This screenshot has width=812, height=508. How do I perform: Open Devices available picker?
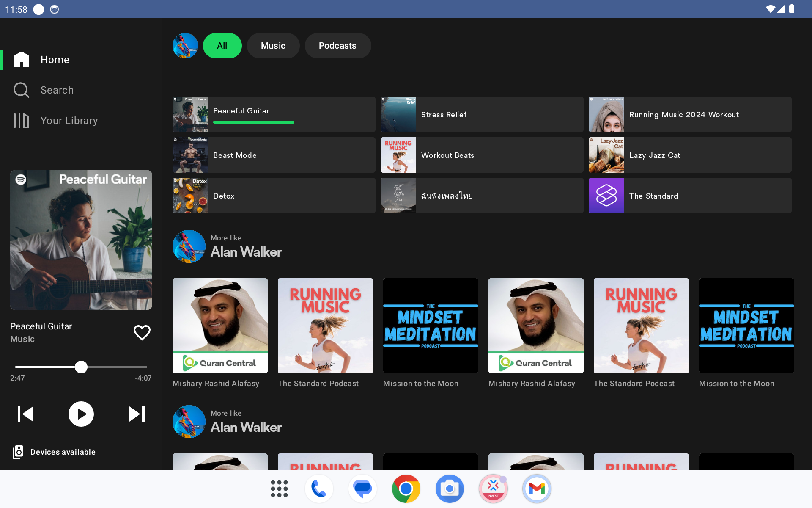tap(54, 452)
